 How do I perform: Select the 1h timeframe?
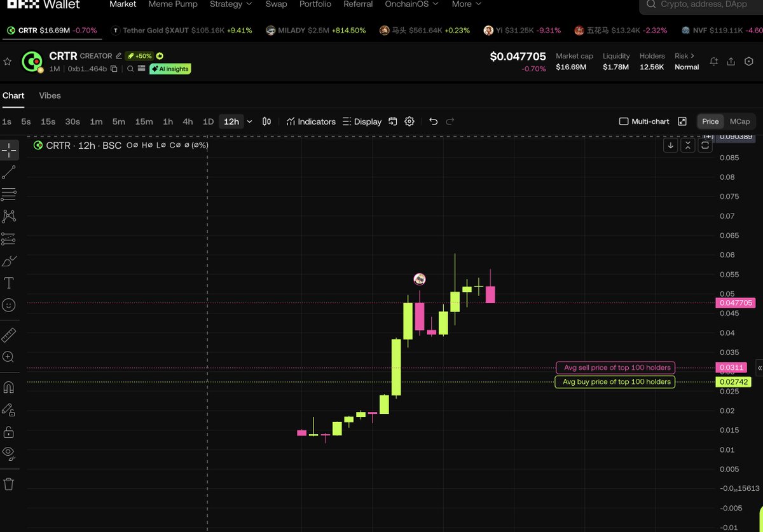pos(168,121)
